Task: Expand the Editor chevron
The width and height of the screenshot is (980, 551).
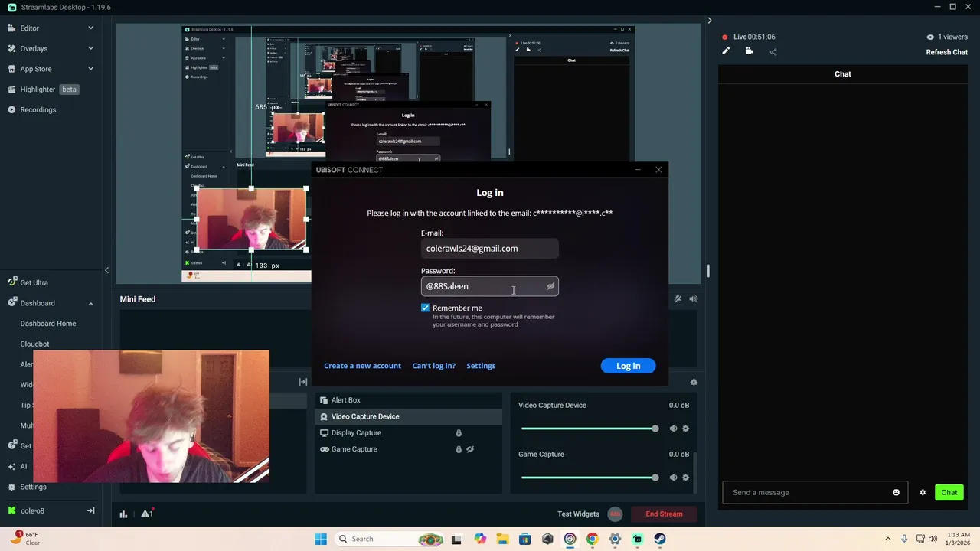Action: pyautogui.click(x=90, y=28)
